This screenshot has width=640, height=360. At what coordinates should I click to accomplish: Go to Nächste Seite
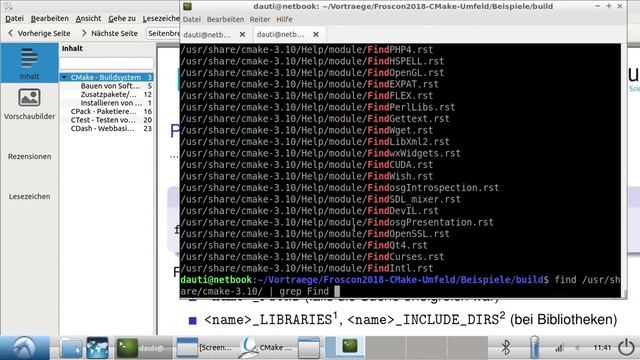(109, 33)
